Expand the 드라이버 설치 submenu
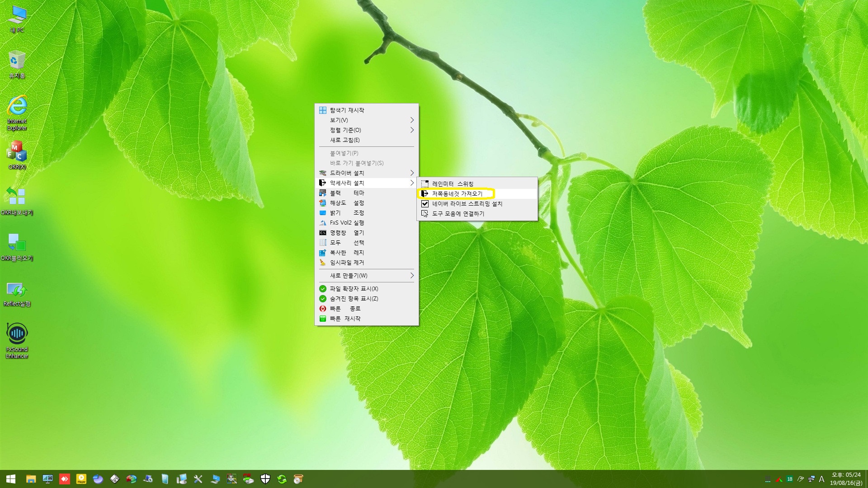868x488 pixels. coord(367,173)
